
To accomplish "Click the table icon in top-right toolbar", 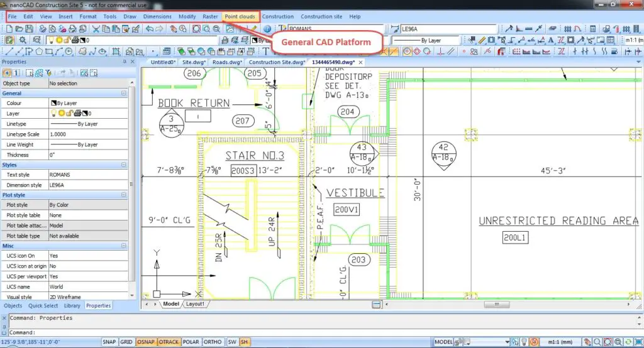I will click(x=592, y=29).
